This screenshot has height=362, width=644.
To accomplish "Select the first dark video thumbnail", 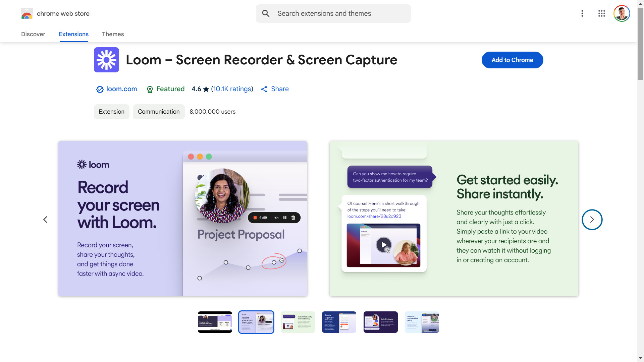I will (215, 322).
